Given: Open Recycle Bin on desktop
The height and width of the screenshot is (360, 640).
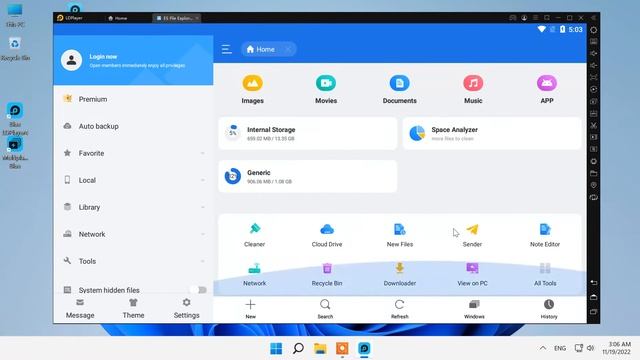Looking at the screenshot, I should click(x=15, y=49).
